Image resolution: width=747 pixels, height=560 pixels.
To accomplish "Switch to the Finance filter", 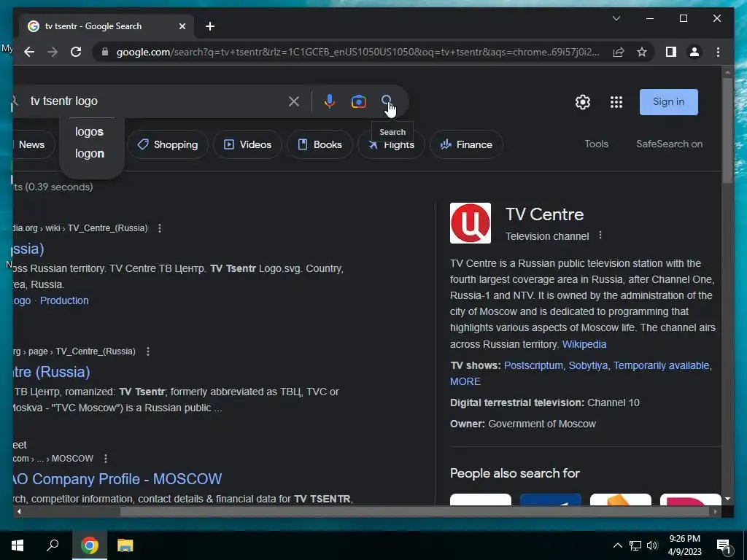I will [466, 144].
